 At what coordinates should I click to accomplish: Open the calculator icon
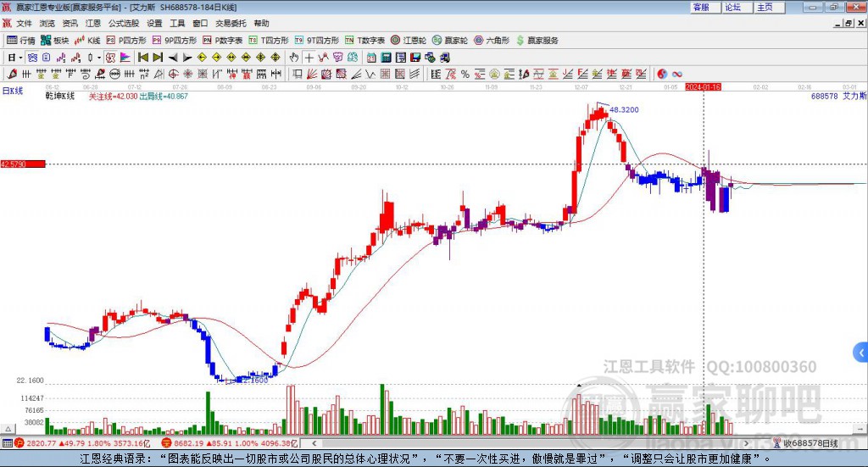click(386, 58)
